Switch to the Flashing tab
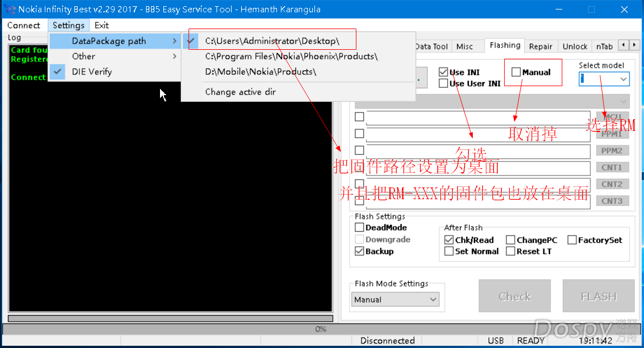This screenshot has height=348, width=644. coord(505,45)
